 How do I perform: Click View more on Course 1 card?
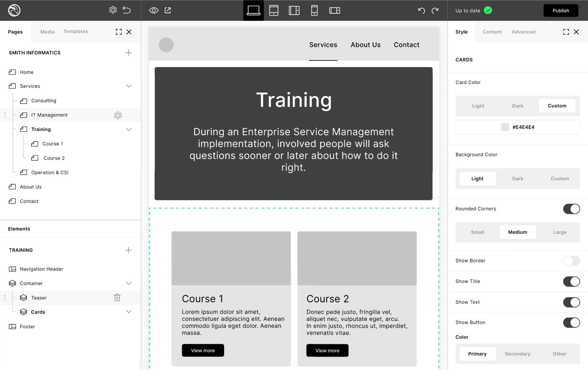pyautogui.click(x=203, y=351)
